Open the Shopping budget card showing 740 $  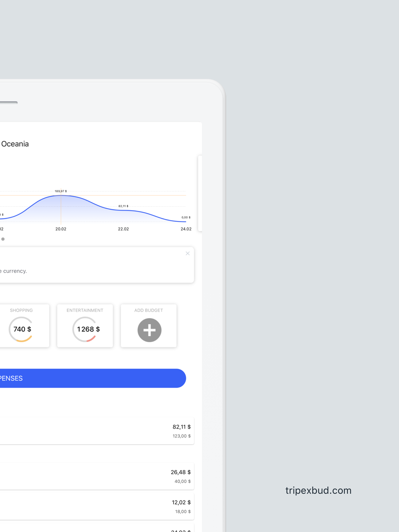(24, 325)
